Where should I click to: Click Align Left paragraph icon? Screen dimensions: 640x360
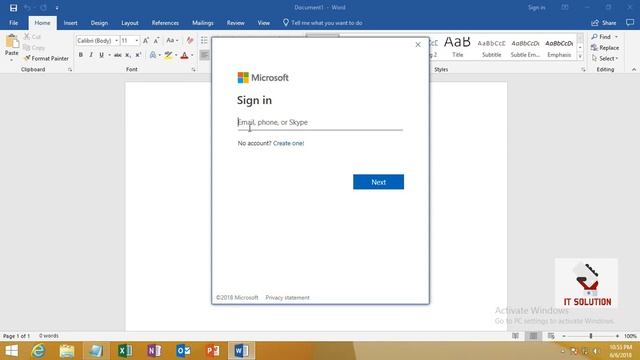pos(204,55)
